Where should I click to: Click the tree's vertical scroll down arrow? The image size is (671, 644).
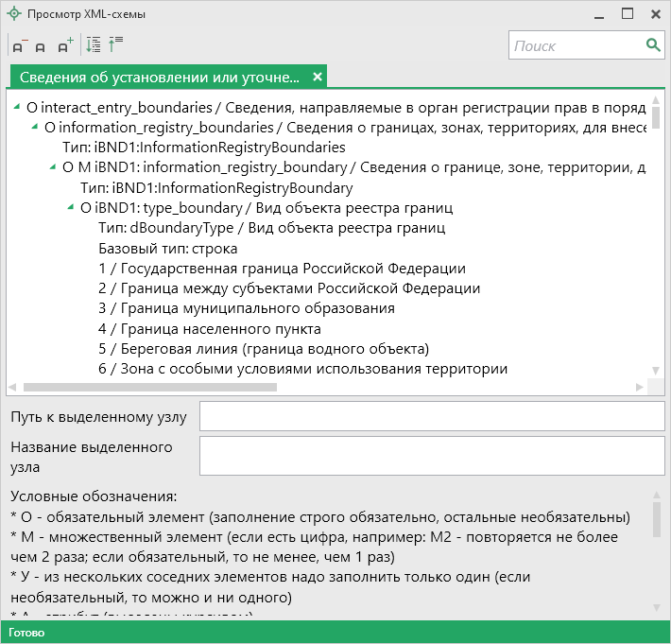click(x=656, y=370)
